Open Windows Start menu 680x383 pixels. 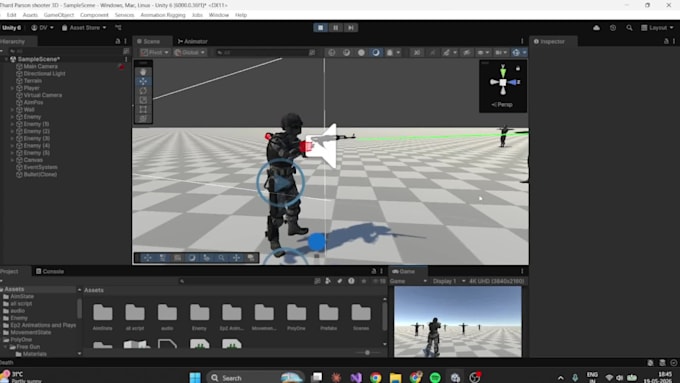tap(195, 377)
